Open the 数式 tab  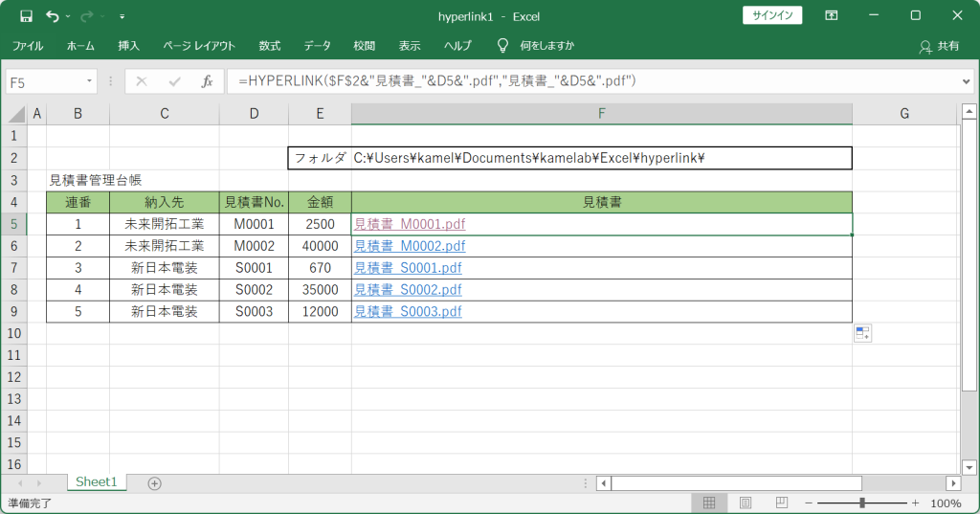tap(269, 46)
